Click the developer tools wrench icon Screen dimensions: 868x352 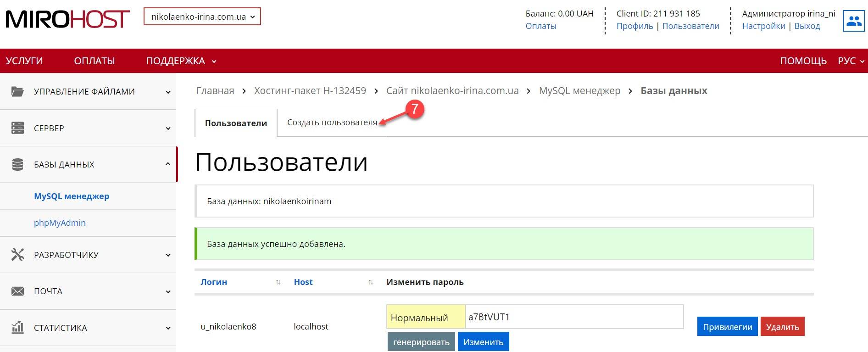pyautogui.click(x=17, y=255)
